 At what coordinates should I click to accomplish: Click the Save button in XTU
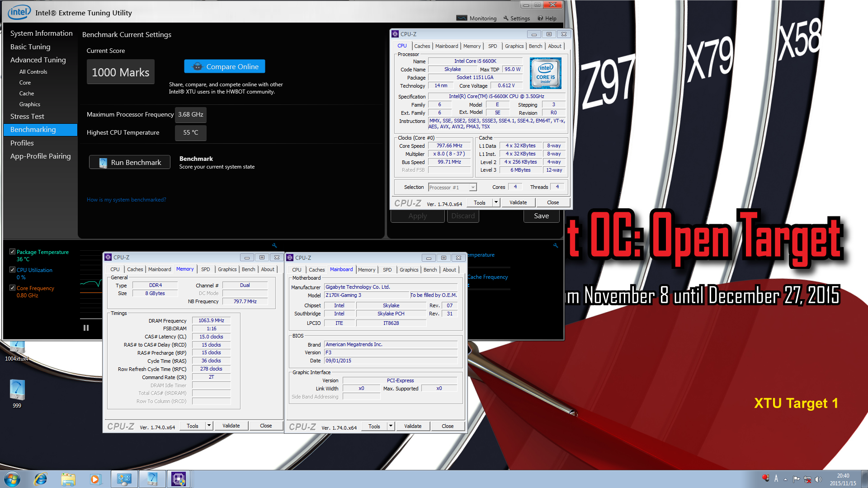click(541, 216)
